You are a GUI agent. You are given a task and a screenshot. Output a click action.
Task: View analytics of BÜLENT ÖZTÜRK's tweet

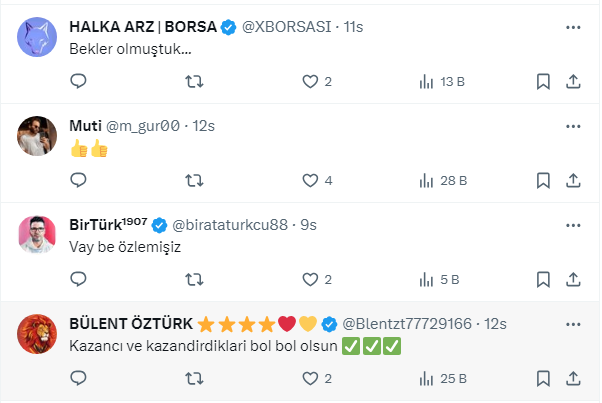click(x=425, y=378)
